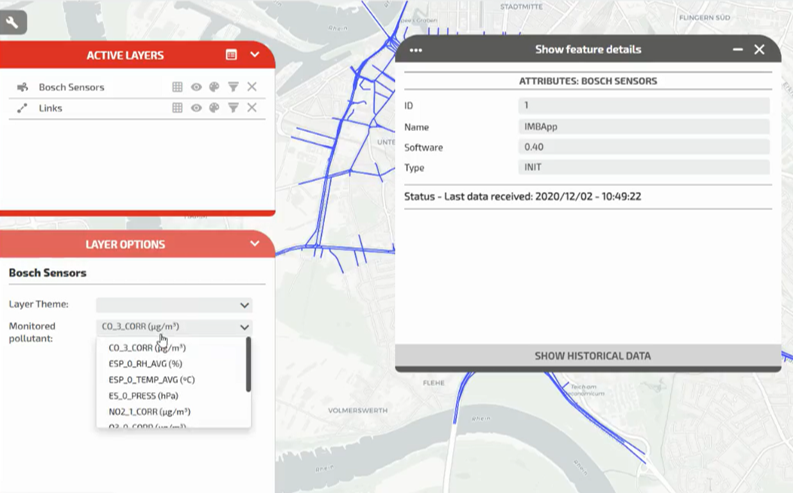Image resolution: width=793 pixels, height=493 pixels.
Task: Click the Software field showing 0.40
Action: [644, 147]
